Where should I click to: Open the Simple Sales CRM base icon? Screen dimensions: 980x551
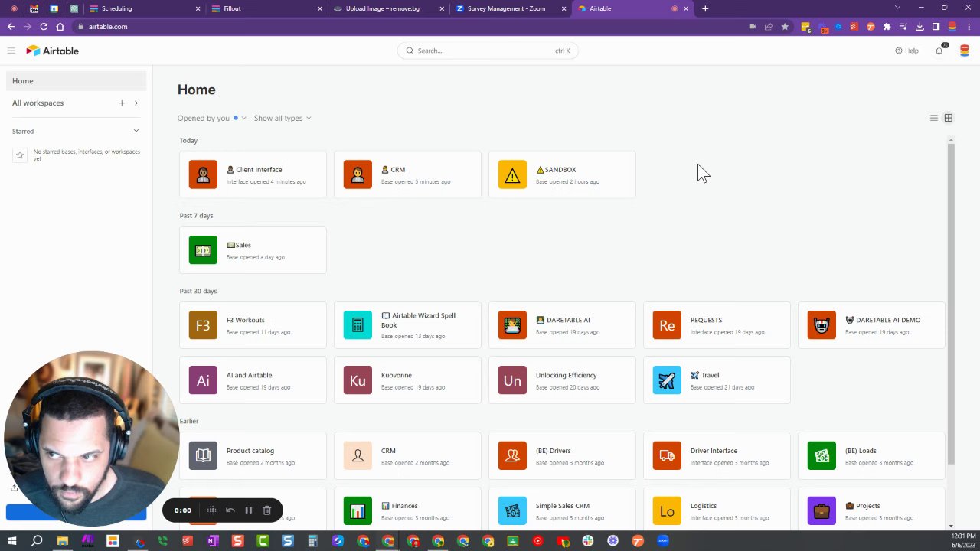point(512,511)
